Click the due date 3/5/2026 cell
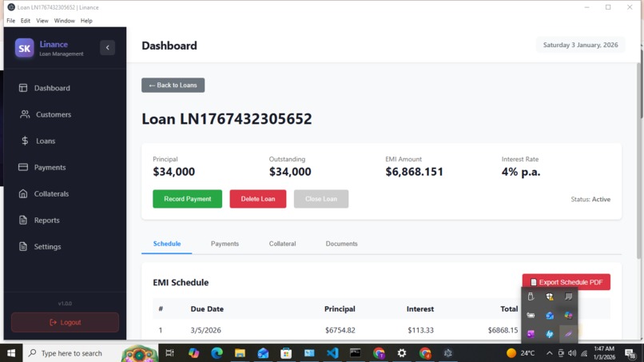This screenshot has width=644, height=362. tap(206, 330)
